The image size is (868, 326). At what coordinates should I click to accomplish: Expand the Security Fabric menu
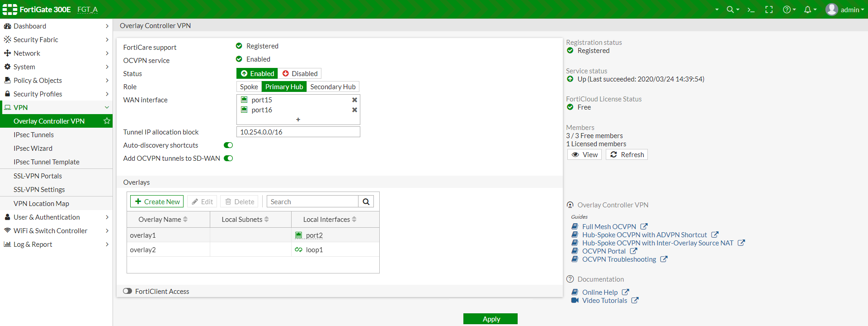56,39
